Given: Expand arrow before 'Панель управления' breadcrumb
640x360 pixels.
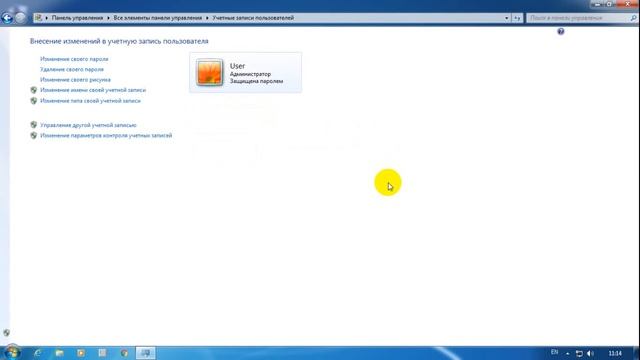Looking at the screenshot, I should tap(47, 18).
